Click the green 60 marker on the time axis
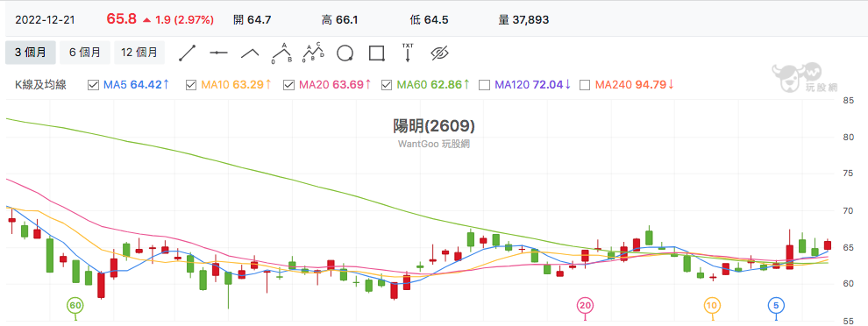Viewport: 868px width, 326px height. point(75,306)
